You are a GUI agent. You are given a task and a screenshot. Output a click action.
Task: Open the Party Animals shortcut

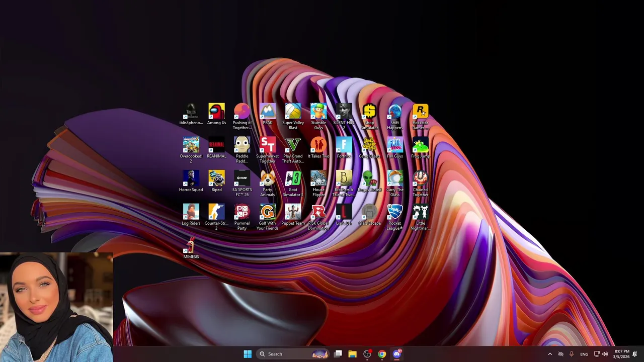click(267, 184)
